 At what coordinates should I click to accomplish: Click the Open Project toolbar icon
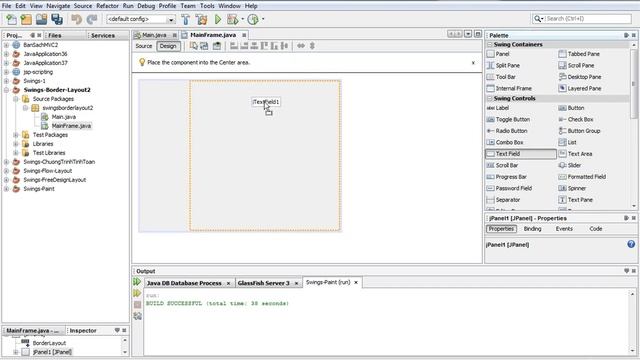(x=41, y=19)
